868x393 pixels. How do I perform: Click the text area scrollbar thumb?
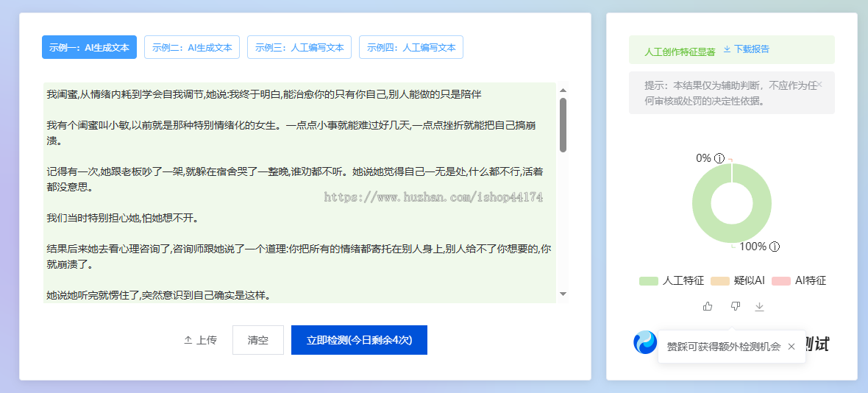(563, 125)
